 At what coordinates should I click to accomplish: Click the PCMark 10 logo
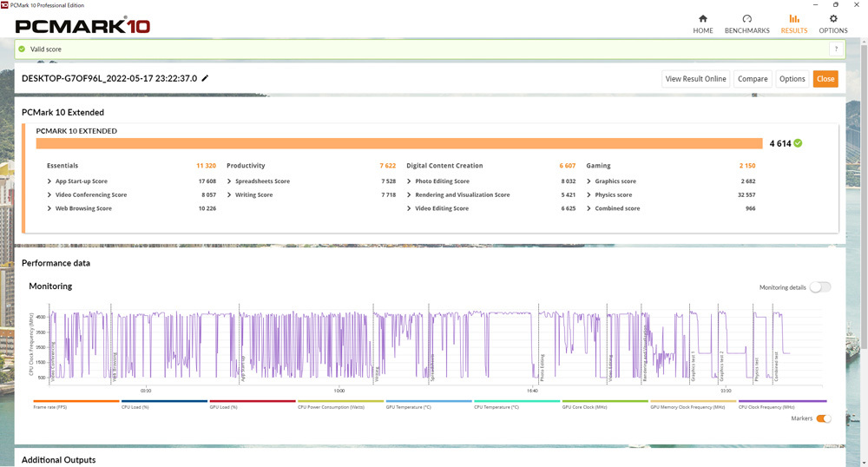tap(82, 25)
